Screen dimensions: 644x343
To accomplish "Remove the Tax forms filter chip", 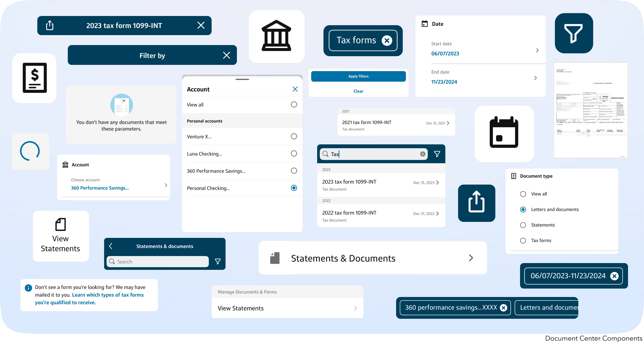I will [387, 40].
